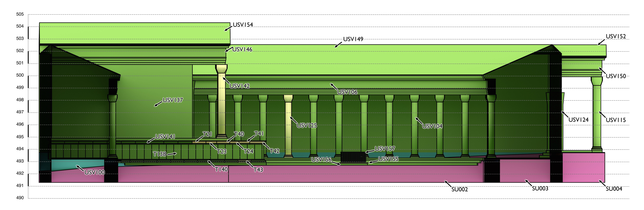This screenshot has width=644, height=210.
Task: Click the SU004 label at bottom right
Action: [614, 189]
